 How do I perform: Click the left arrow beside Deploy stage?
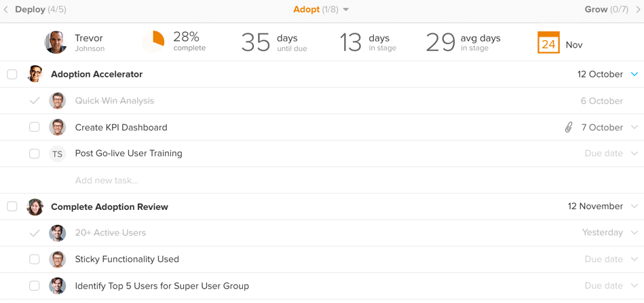coord(6,10)
